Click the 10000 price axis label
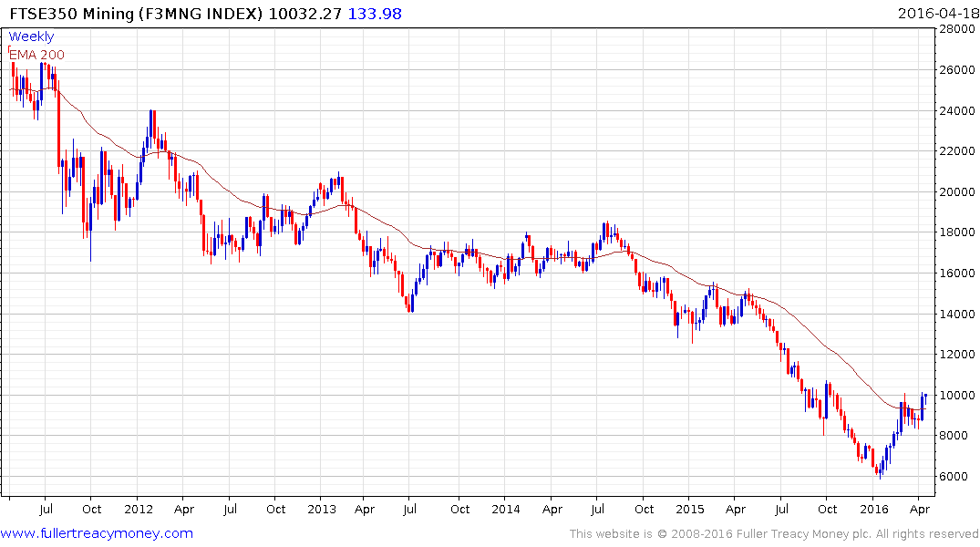 pos(957,395)
